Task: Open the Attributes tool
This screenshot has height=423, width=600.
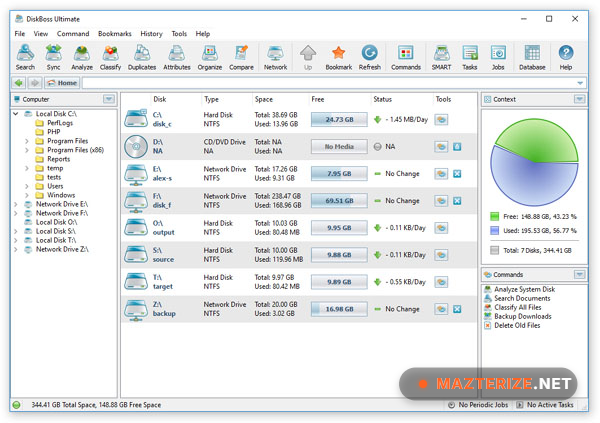Action: [x=177, y=57]
